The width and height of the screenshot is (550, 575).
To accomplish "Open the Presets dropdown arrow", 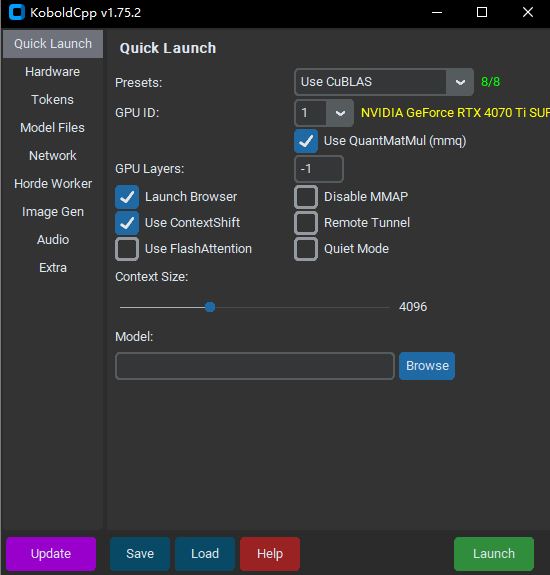I will [460, 82].
